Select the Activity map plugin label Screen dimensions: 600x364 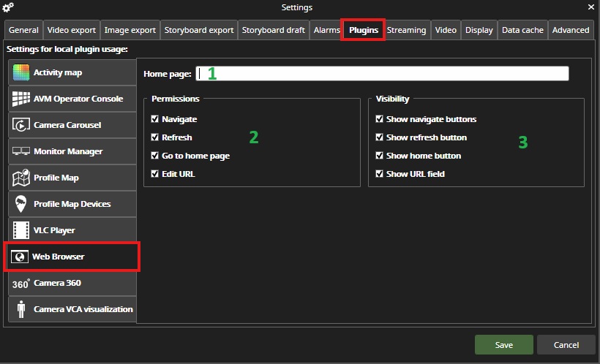pos(58,72)
